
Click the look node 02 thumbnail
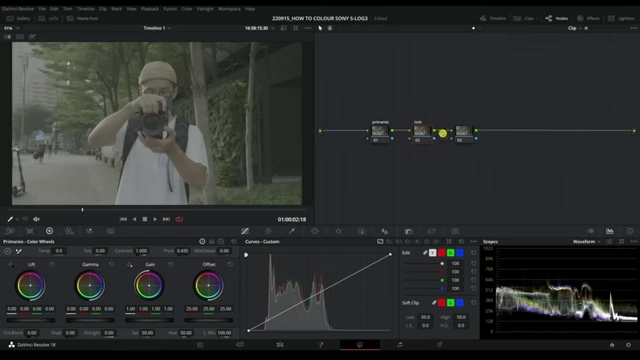tap(422, 131)
